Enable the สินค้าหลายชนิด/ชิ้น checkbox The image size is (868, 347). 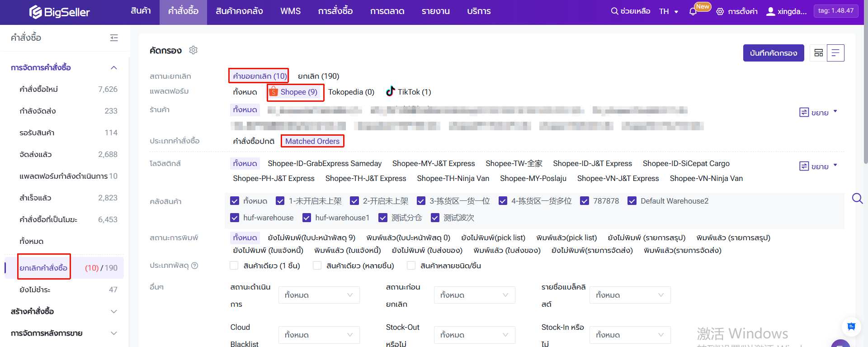point(411,266)
